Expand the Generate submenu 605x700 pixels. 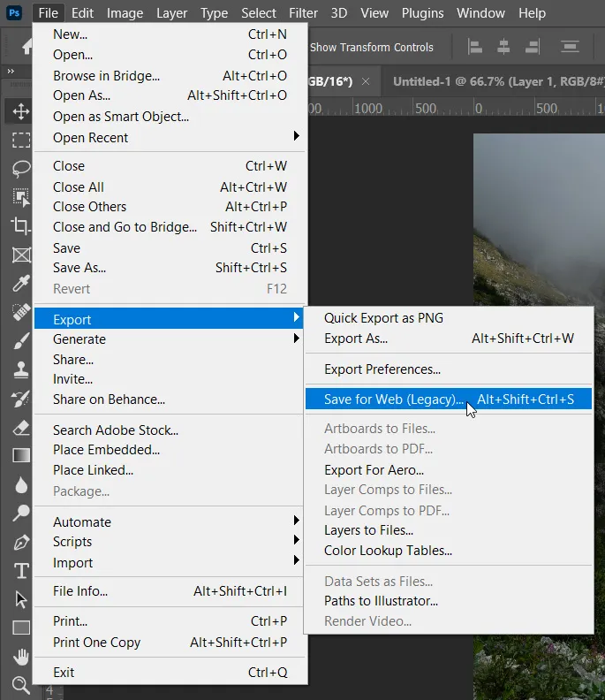coord(170,339)
